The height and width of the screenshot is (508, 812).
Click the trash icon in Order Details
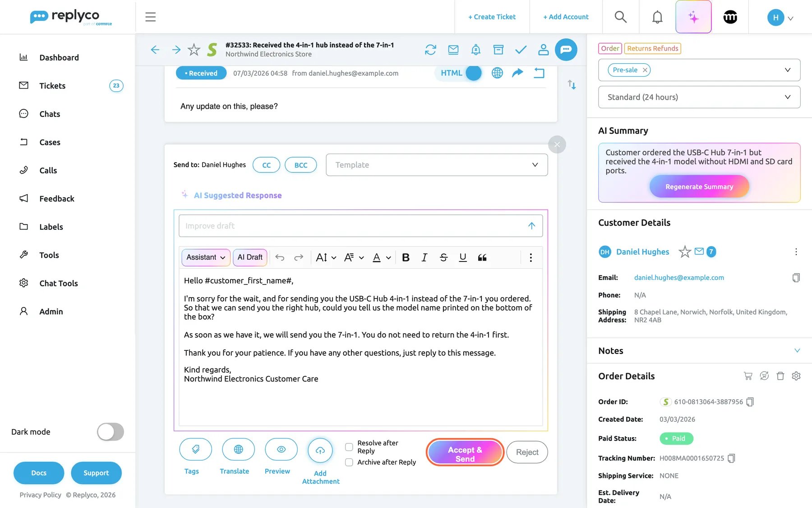tap(780, 376)
